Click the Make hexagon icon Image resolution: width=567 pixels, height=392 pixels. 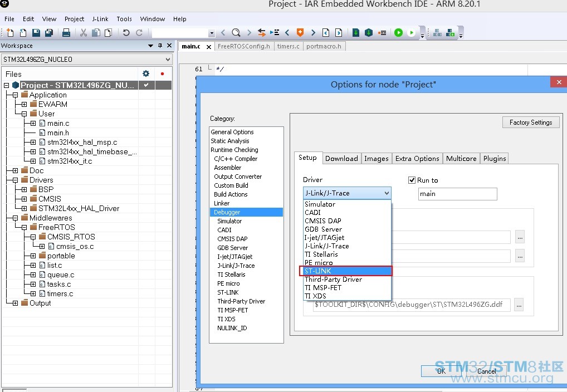pyautogui.click(x=369, y=32)
